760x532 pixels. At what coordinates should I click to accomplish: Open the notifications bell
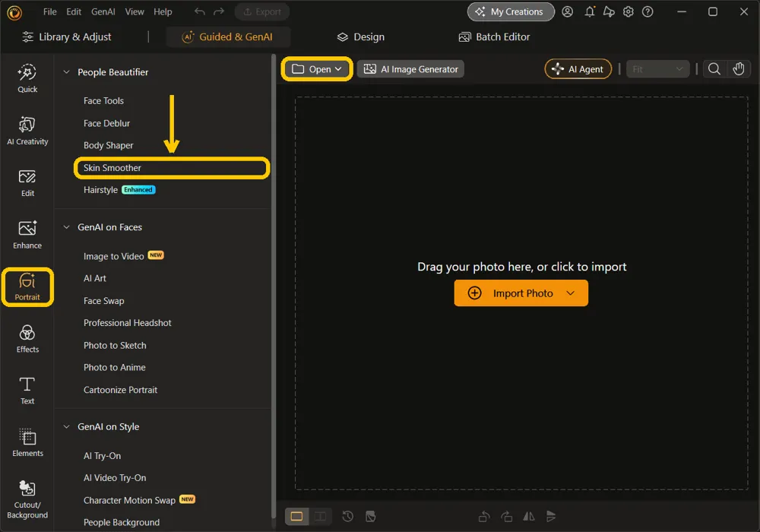pyautogui.click(x=590, y=11)
